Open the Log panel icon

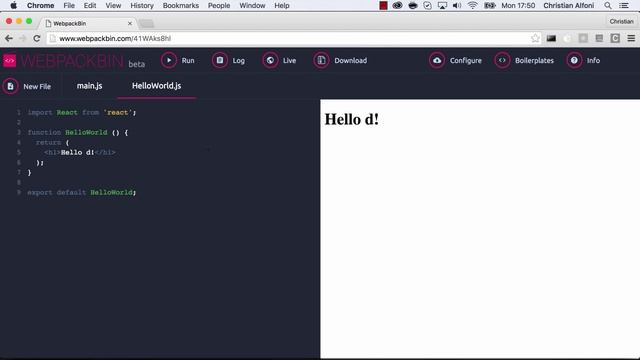tap(220, 60)
